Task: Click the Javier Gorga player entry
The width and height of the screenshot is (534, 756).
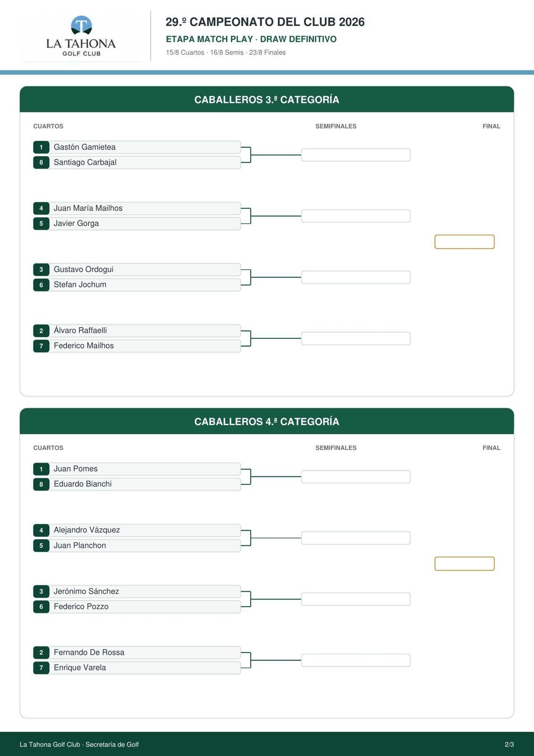Action: click(x=137, y=223)
